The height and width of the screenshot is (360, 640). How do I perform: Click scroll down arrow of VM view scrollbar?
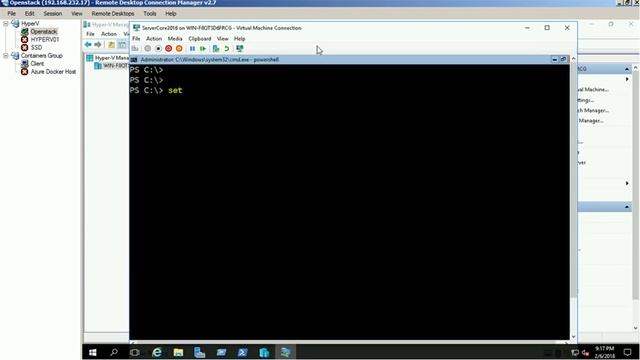coord(573,337)
